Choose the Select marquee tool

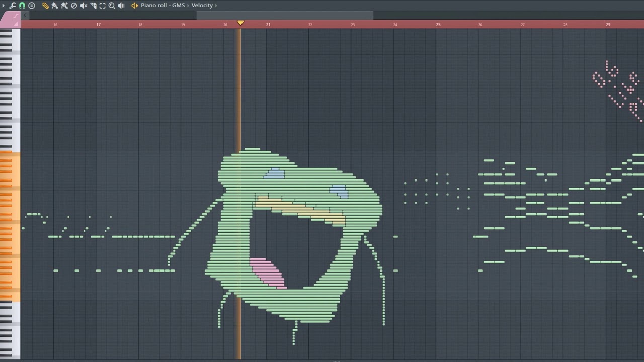click(103, 6)
